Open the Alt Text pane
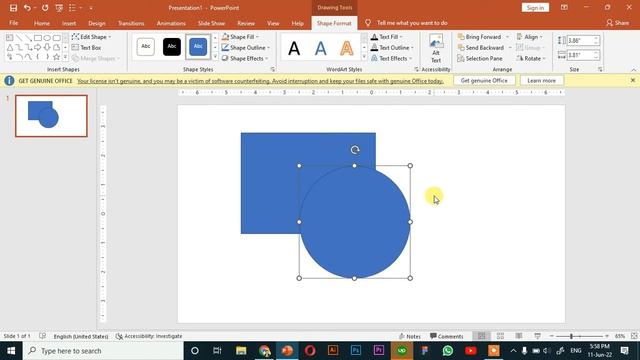 tap(436, 49)
